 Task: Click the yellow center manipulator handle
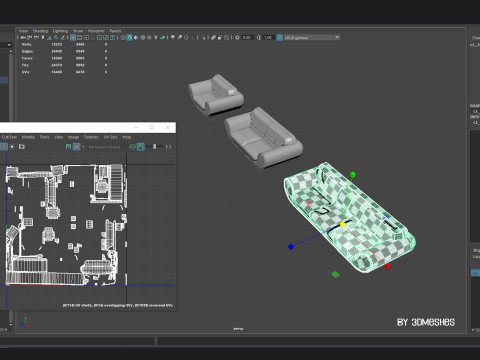coord(342,225)
